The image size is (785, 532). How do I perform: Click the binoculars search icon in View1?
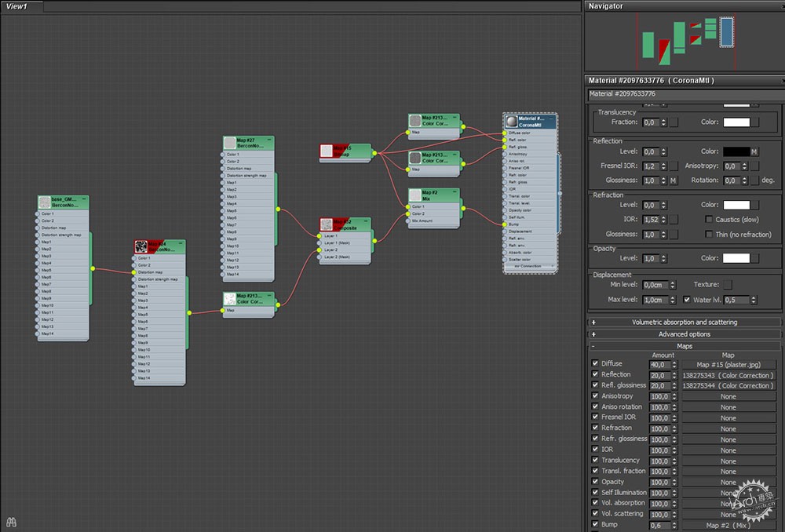(x=11, y=522)
